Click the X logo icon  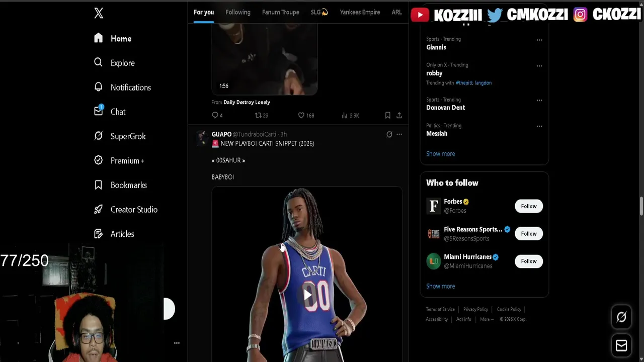[x=99, y=14]
